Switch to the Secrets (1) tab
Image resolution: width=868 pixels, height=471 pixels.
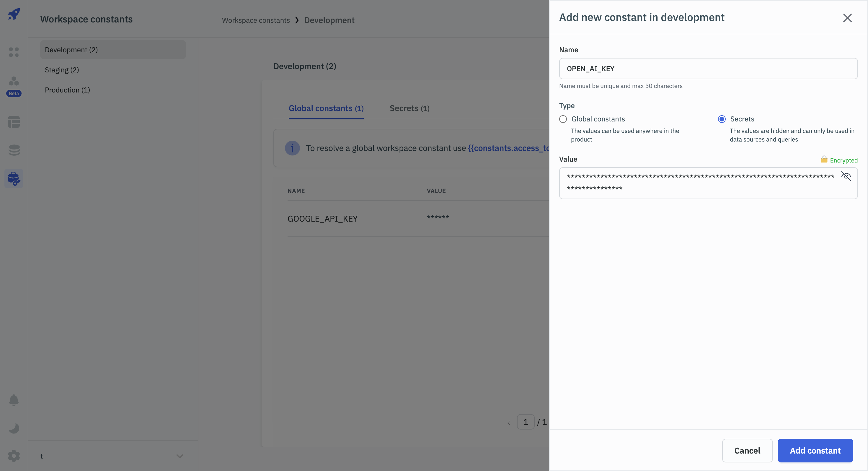pyautogui.click(x=409, y=107)
